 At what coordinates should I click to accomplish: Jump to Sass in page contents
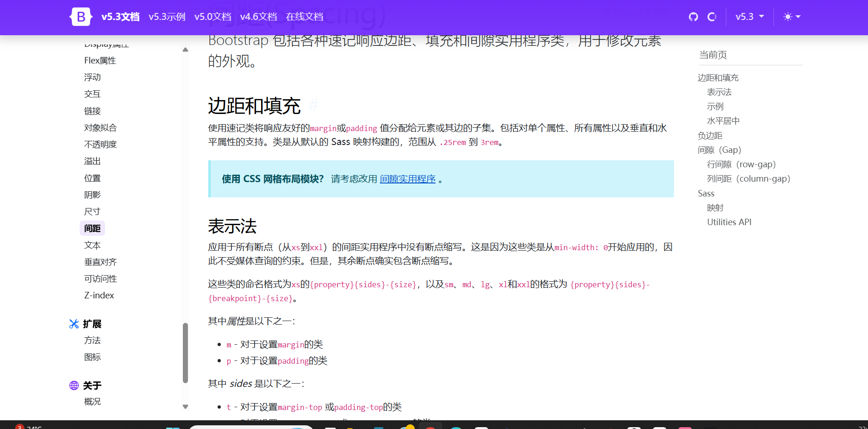point(706,194)
